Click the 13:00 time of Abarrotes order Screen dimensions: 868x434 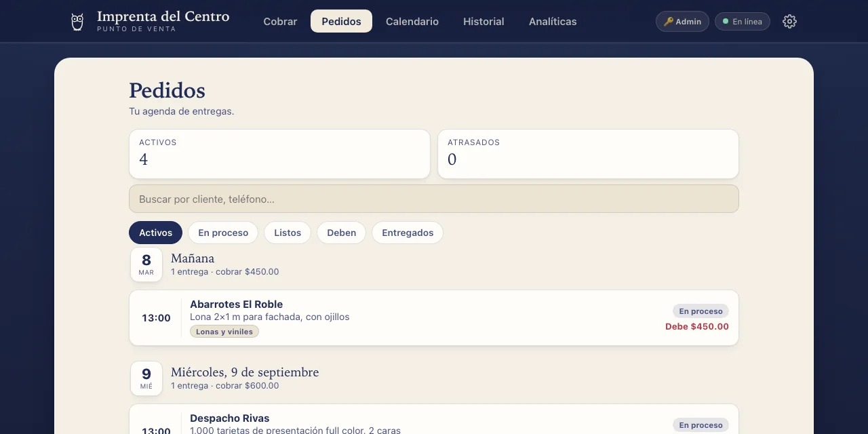click(156, 318)
